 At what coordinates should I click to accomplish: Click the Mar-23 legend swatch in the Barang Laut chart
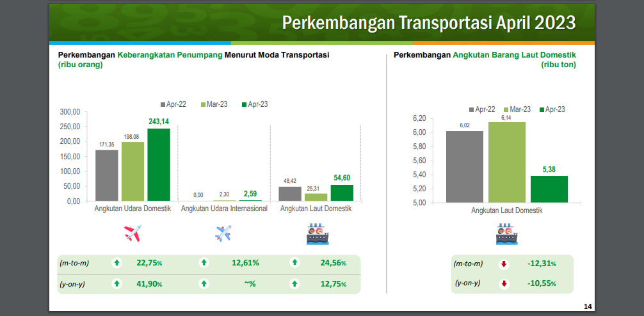[506, 109]
